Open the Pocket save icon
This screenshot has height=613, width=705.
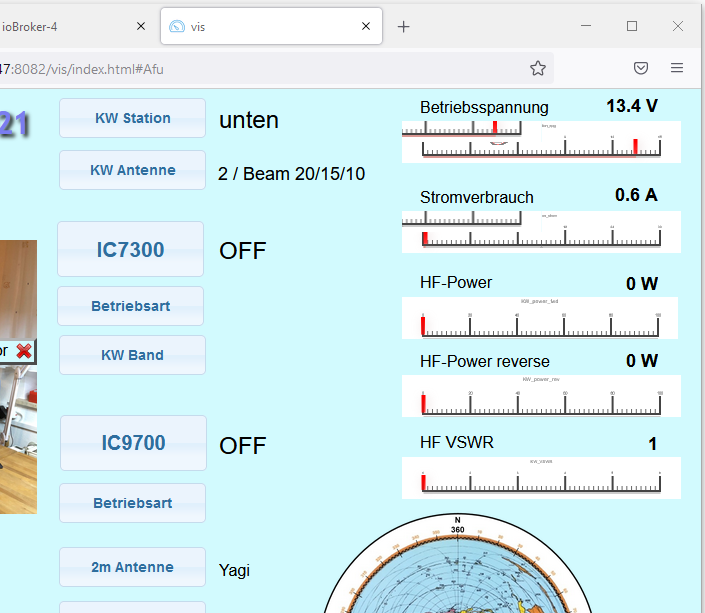[640, 68]
